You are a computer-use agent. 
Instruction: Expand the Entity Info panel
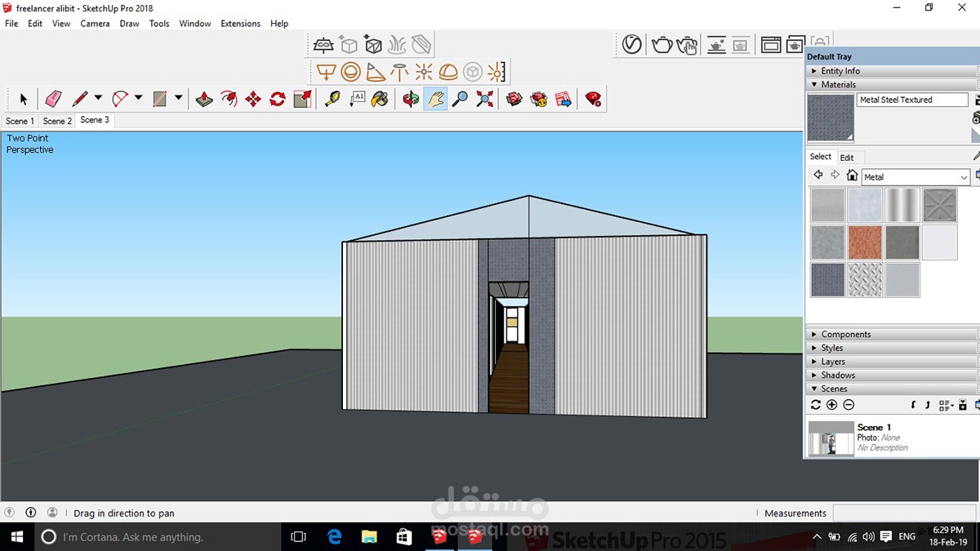pos(891,71)
